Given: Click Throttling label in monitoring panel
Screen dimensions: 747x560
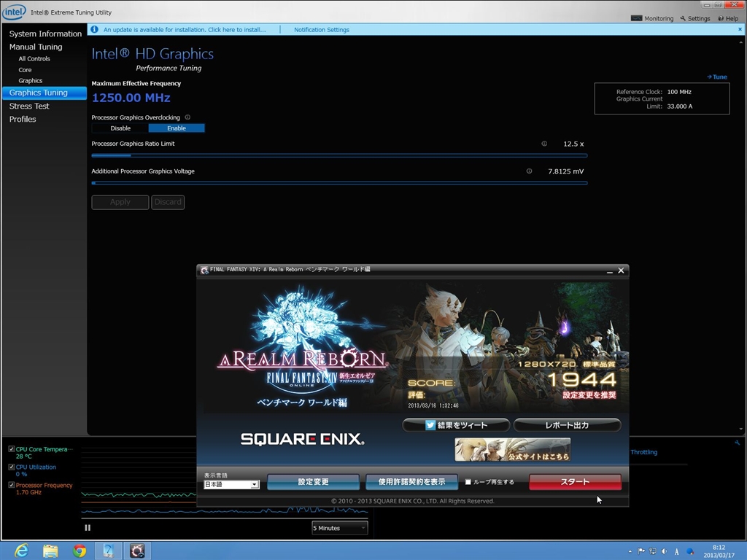Looking at the screenshot, I should point(643,452).
